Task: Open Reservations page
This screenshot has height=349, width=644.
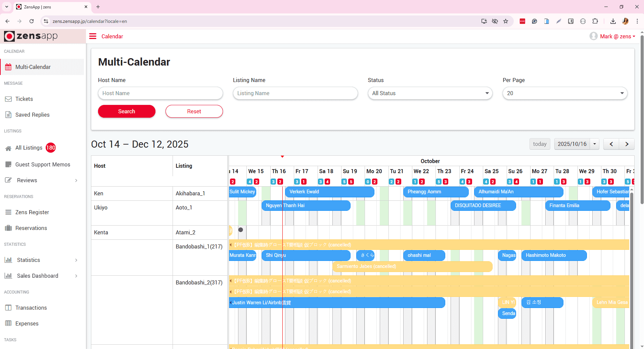Action: pos(31,228)
